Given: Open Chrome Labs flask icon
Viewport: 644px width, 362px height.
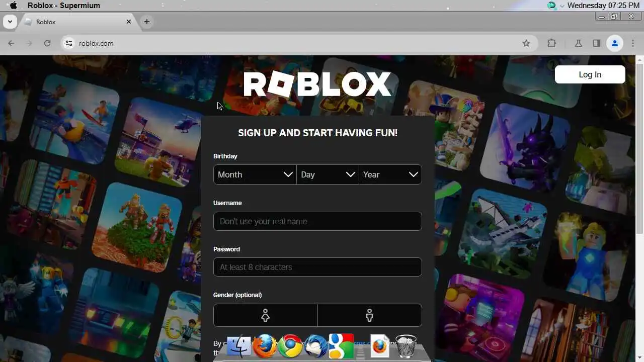Looking at the screenshot, I should pos(579,43).
